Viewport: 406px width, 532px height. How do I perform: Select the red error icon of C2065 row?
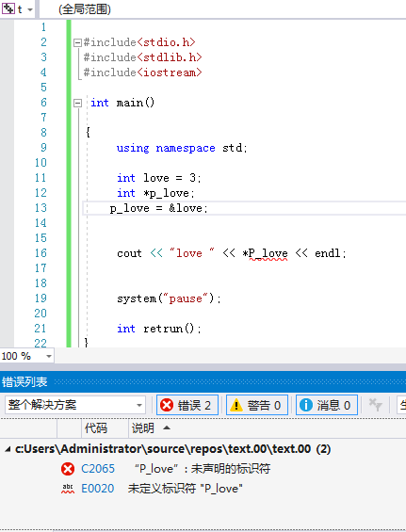(x=68, y=469)
